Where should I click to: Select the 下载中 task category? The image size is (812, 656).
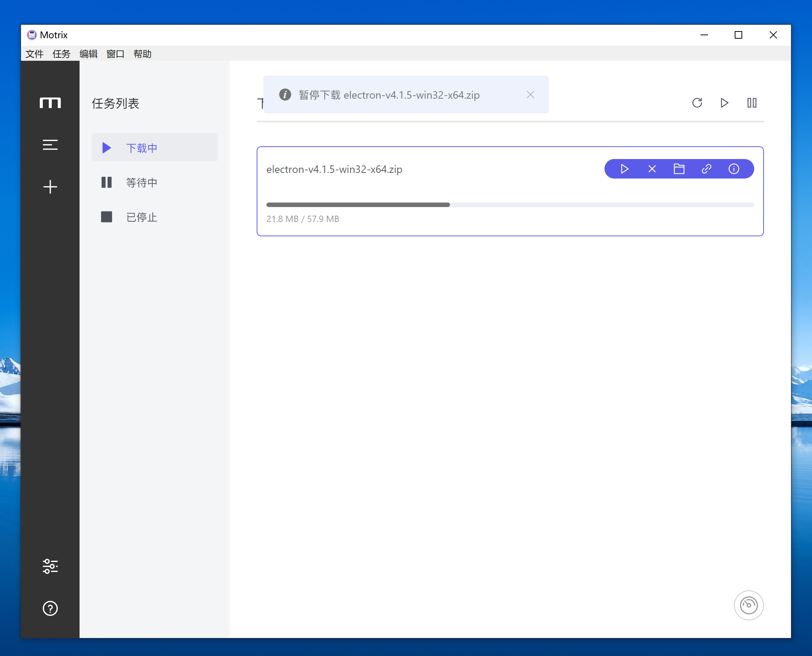click(154, 147)
